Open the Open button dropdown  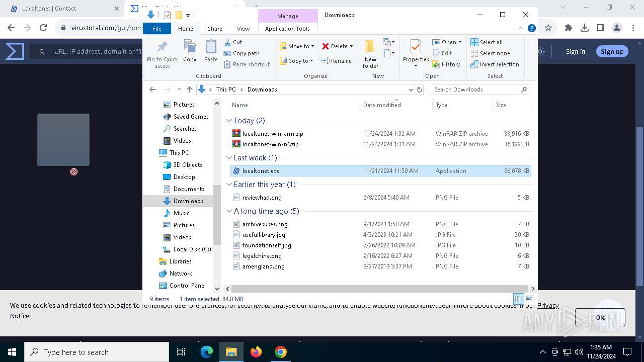point(460,42)
